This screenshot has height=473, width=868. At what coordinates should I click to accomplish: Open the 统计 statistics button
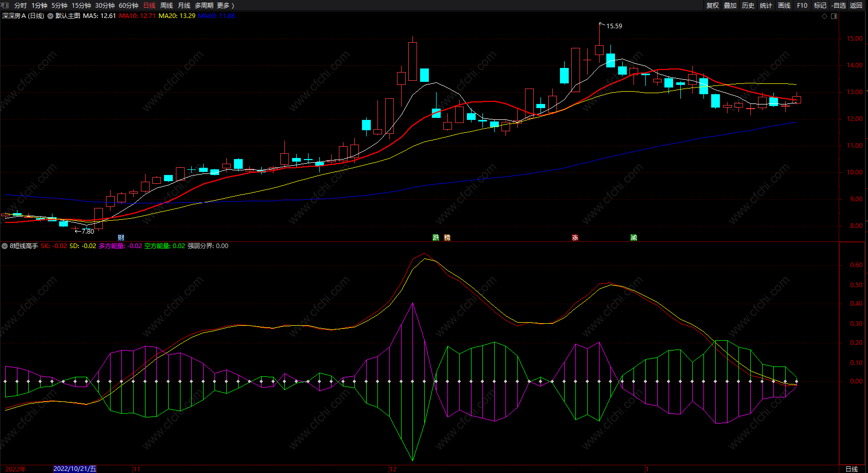coord(766,5)
